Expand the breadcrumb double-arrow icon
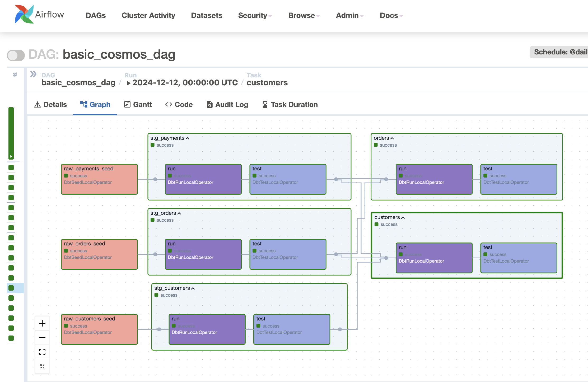Screen dimensions: 588x382 pyautogui.click(x=33, y=74)
